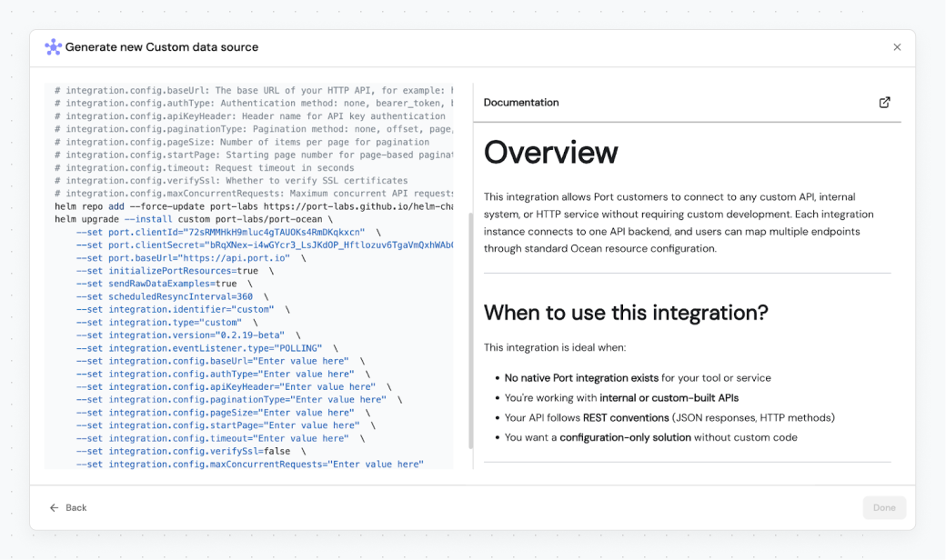Click the comment about integration.config.baseUrl
The image size is (946, 560).
[254, 90]
